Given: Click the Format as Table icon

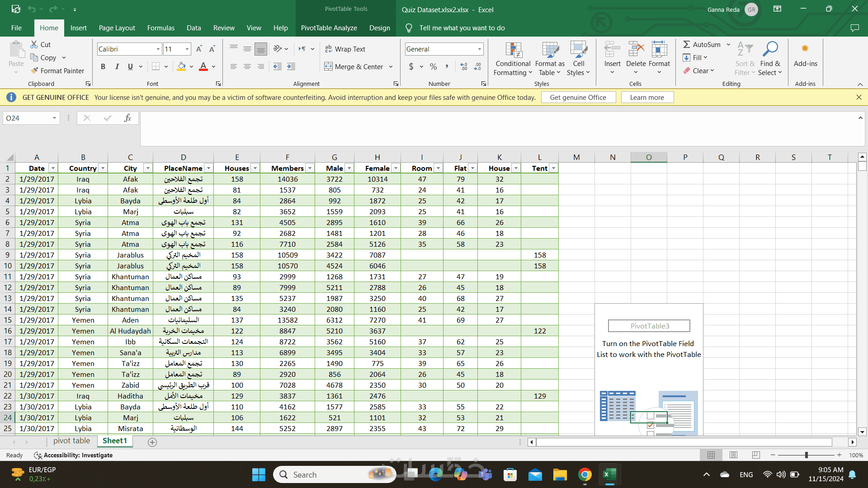Looking at the screenshot, I should [550, 50].
